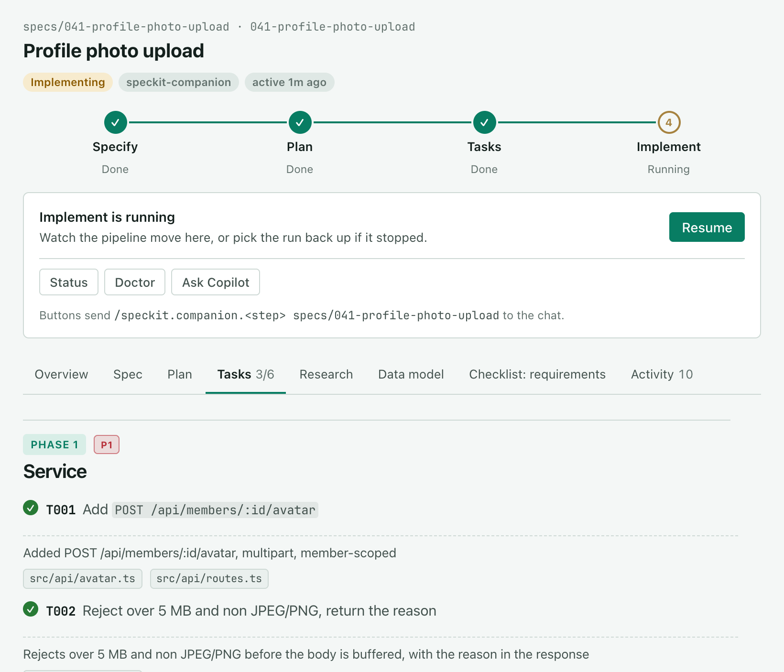Click the Profile photo upload title
Image resolution: width=784 pixels, height=672 pixels.
click(x=114, y=51)
